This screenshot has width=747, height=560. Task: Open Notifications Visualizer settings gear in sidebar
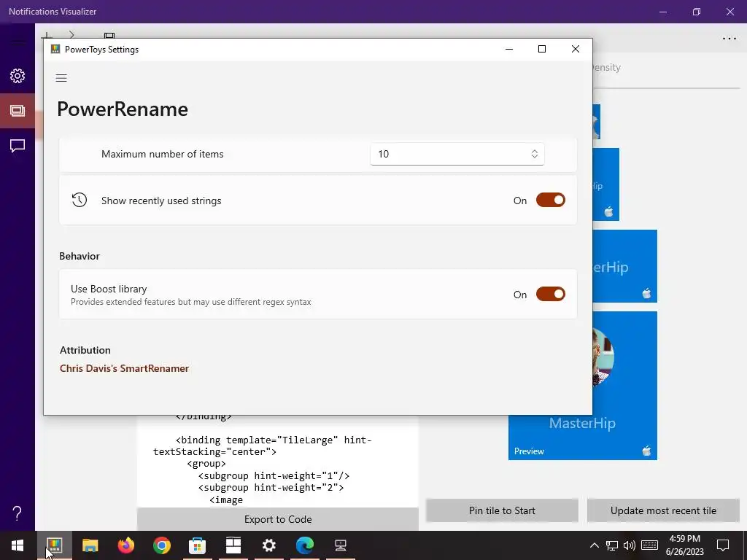[18, 76]
